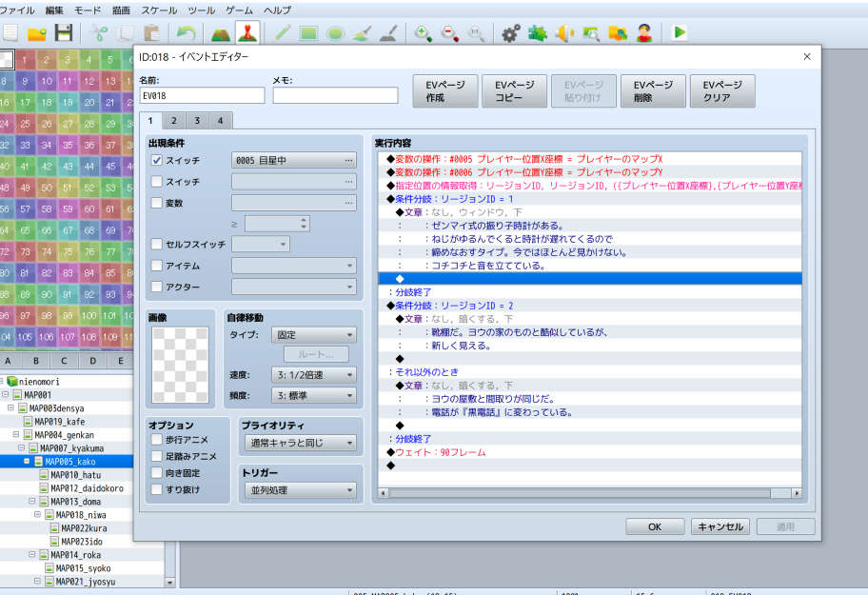The width and height of the screenshot is (868, 595).
Task: Open the resource manager icon
Action: click(x=618, y=33)
